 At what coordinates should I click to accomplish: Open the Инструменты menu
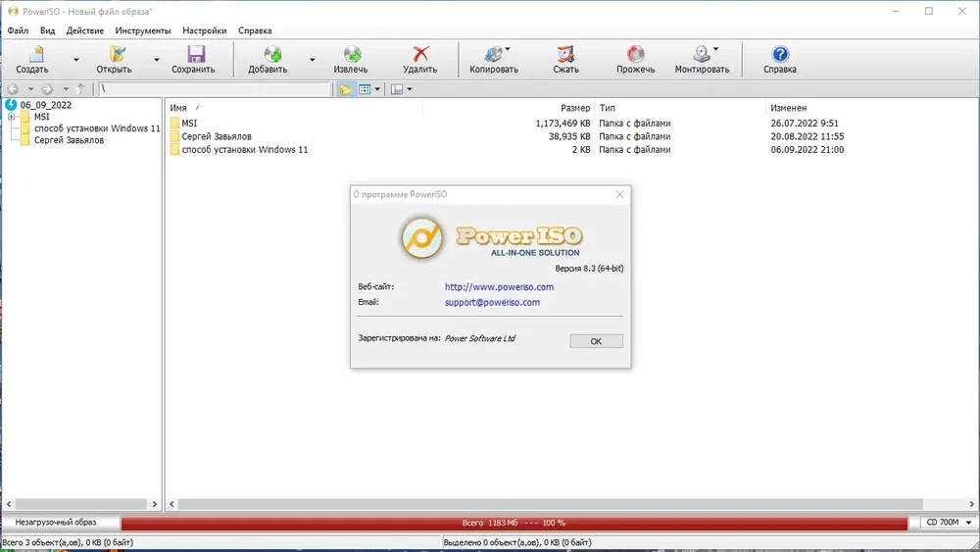tap(142, 30)
